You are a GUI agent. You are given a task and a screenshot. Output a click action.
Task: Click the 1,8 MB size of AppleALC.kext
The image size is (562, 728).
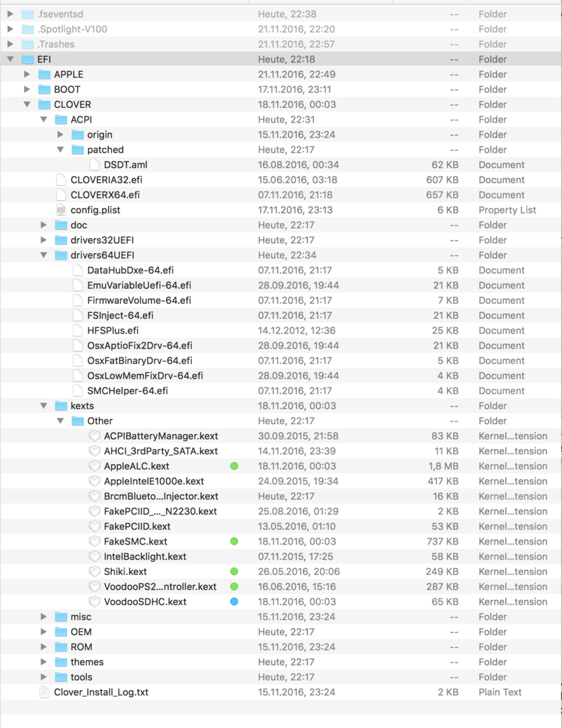[x=442, y=466]
